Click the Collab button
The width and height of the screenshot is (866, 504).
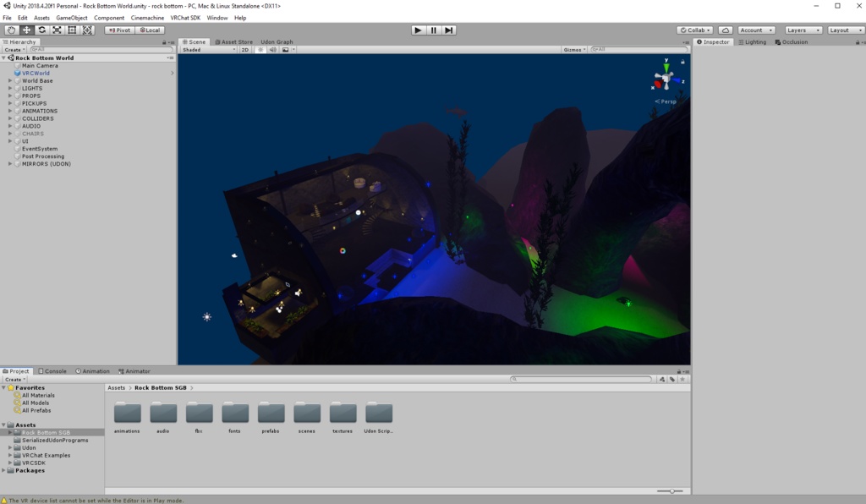(693, 30)
